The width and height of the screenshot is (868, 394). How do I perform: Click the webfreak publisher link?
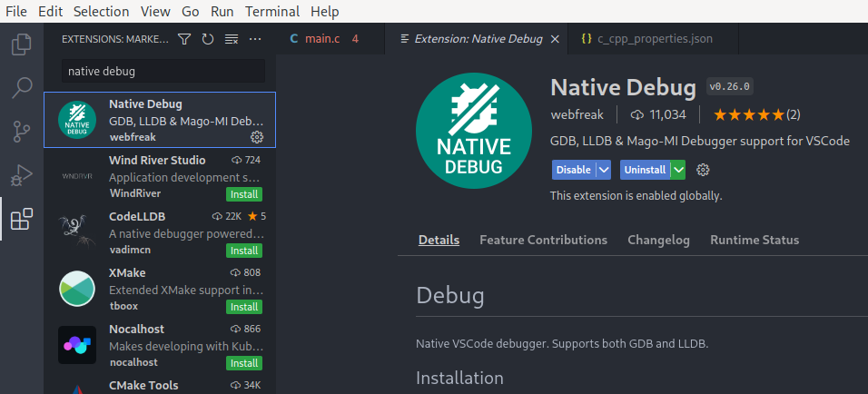coord(577,114)
